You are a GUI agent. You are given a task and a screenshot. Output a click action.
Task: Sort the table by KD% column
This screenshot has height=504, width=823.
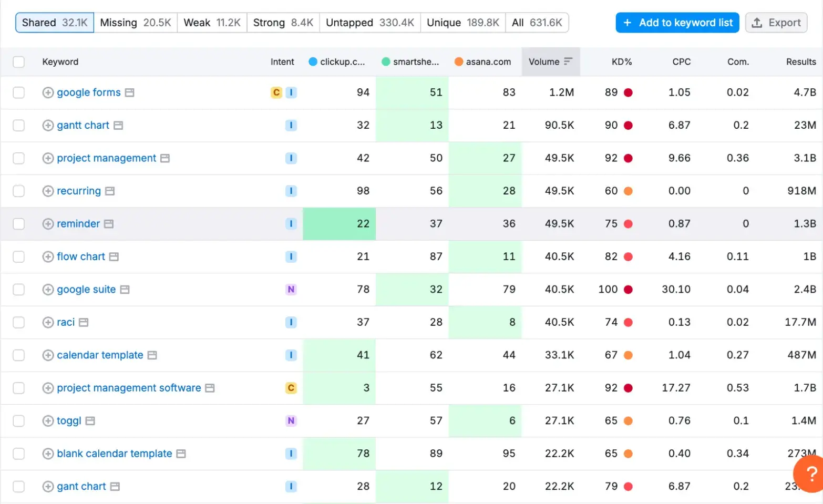tap(621, 61)
